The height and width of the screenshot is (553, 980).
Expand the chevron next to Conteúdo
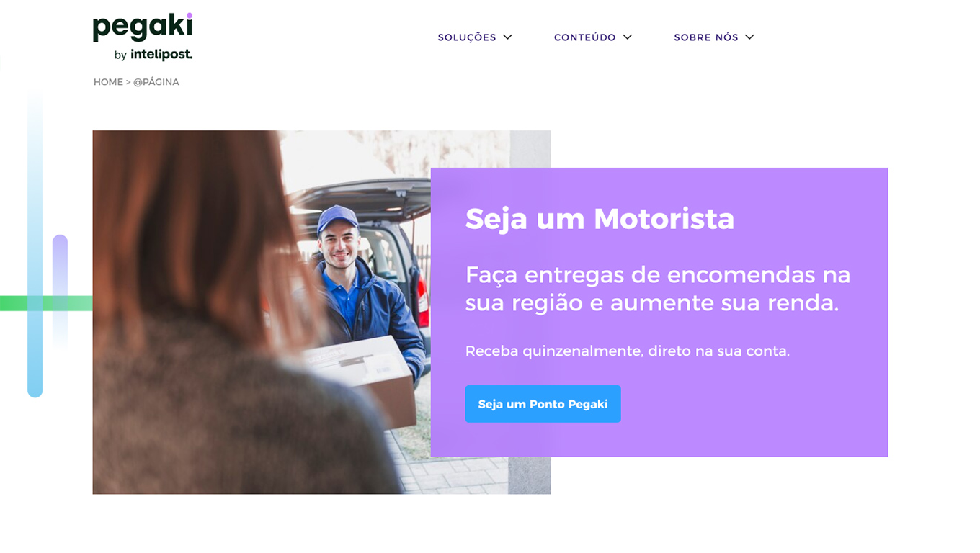(627, 37)
